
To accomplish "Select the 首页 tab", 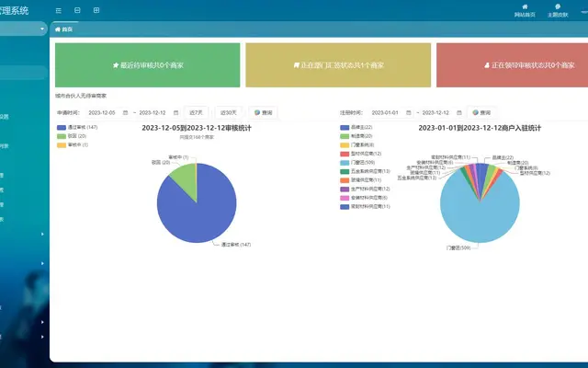I will coord(63,29).
